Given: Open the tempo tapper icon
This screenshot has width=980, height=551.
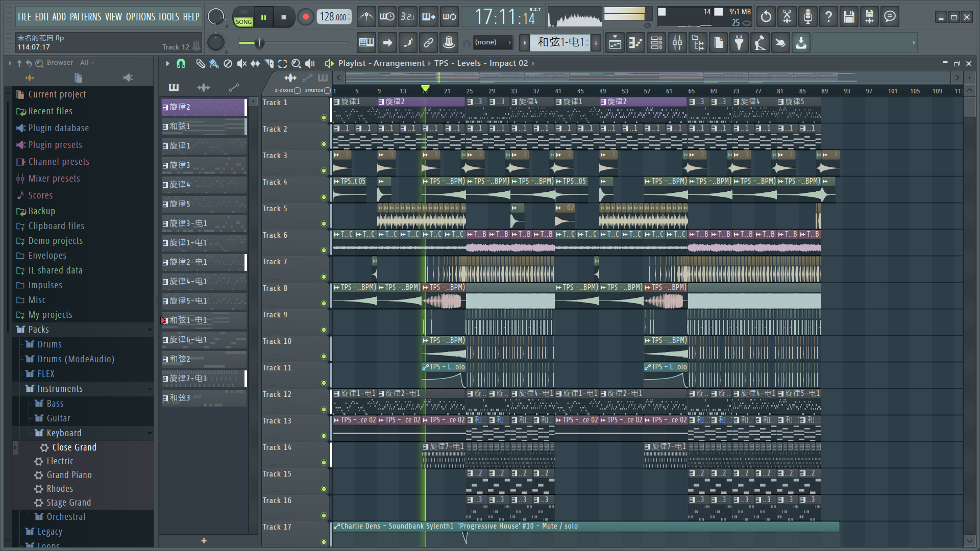Looking at the screenshot, I should point(759,43).
